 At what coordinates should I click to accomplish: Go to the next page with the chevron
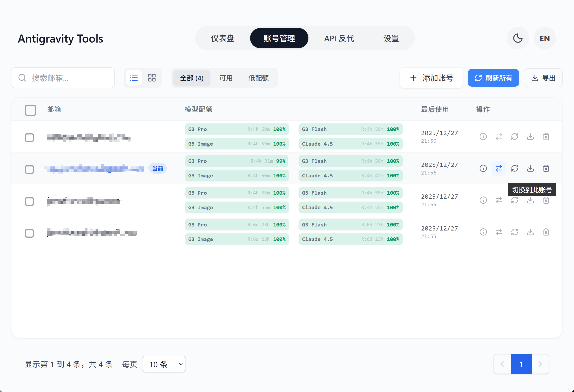540,364
